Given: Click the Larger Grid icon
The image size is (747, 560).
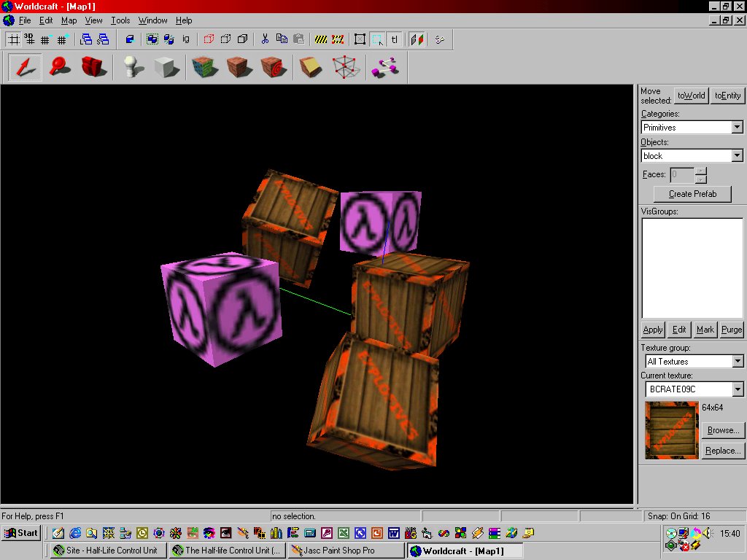Looking at the screenshot, I should click(62, 39).
